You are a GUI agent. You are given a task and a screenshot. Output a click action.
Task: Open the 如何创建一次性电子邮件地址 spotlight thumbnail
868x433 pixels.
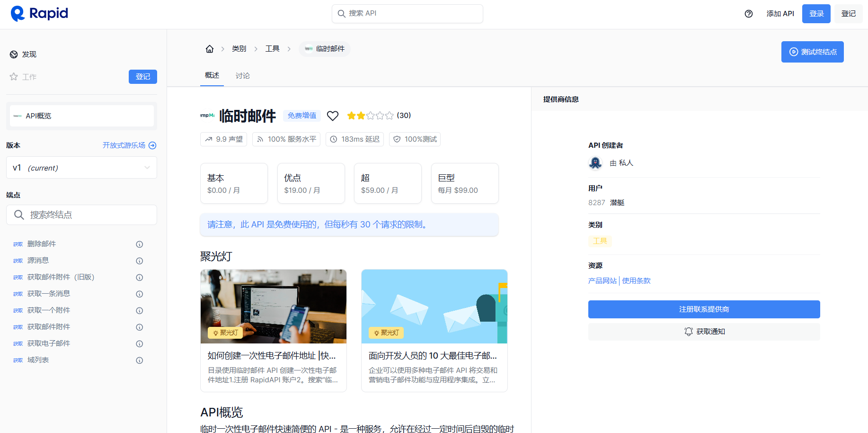[x=274, y=307]
